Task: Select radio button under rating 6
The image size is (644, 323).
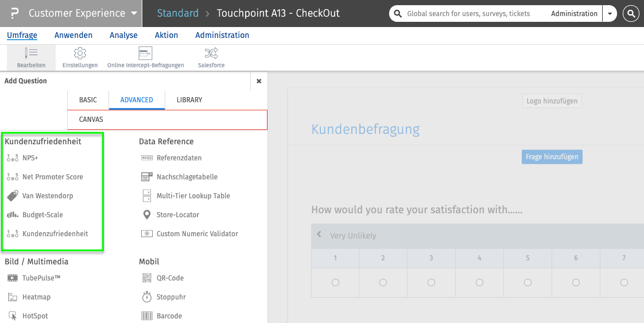Action: (576, 283)
